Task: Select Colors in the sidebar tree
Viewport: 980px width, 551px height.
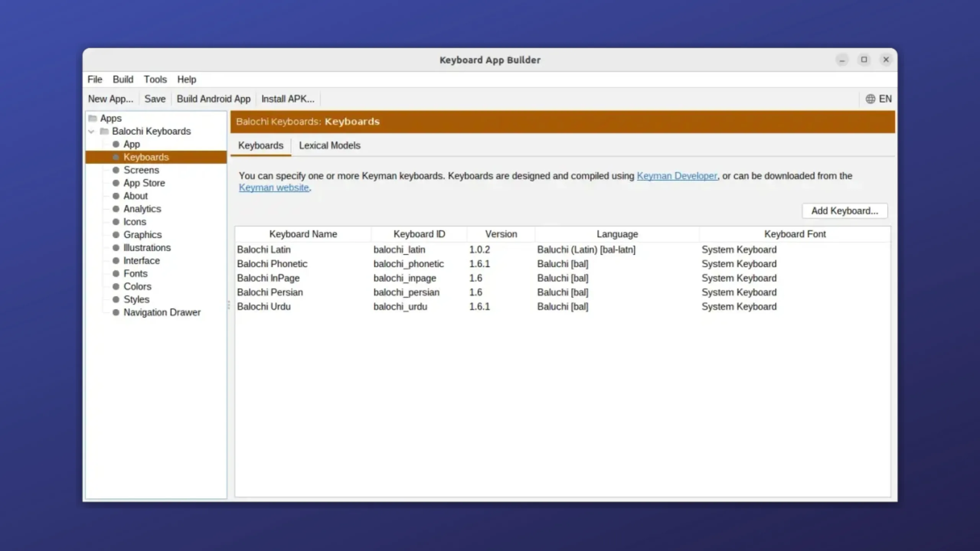Action: [137, 287]
